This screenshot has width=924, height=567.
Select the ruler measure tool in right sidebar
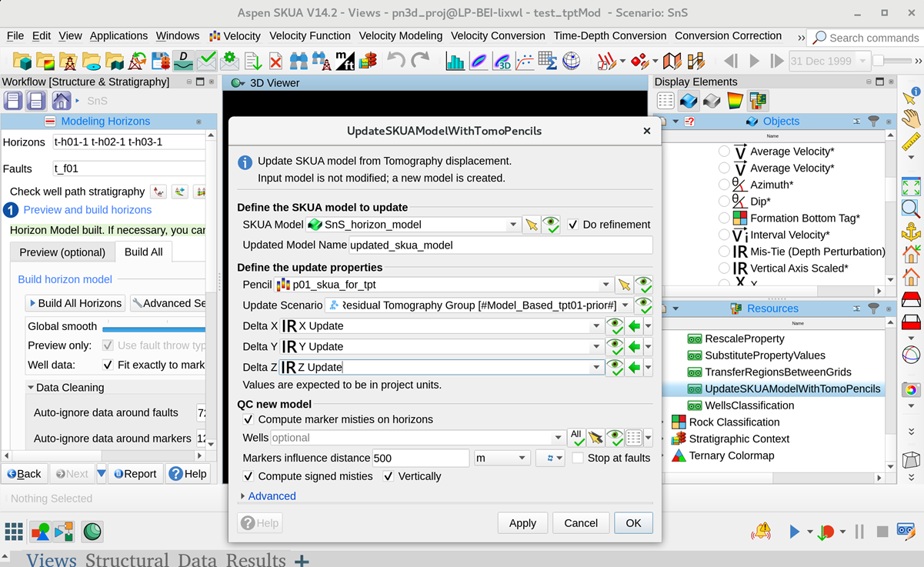coord(911,142)
